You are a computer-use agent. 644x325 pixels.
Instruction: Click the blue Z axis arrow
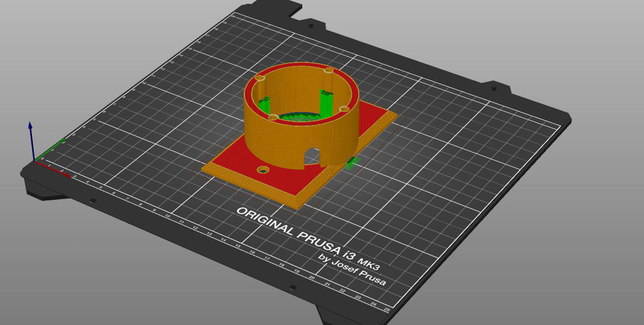pyautogui.click(x=31, y=141)
